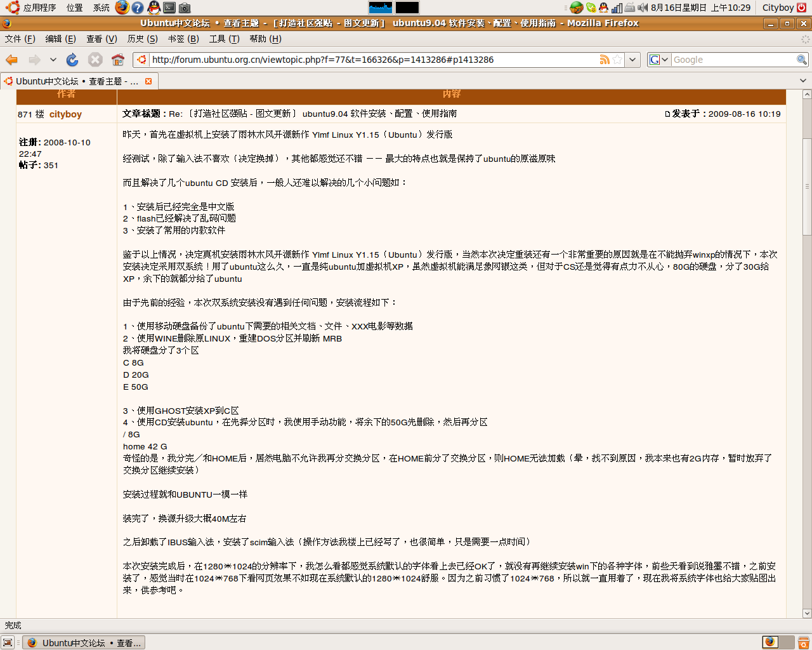Focus the Google search box

(x=733, y=60)
